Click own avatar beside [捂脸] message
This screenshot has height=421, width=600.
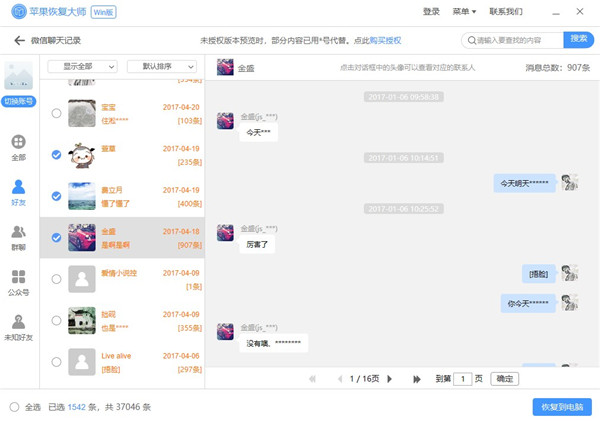pyautogui.click(x=569, y=273)
